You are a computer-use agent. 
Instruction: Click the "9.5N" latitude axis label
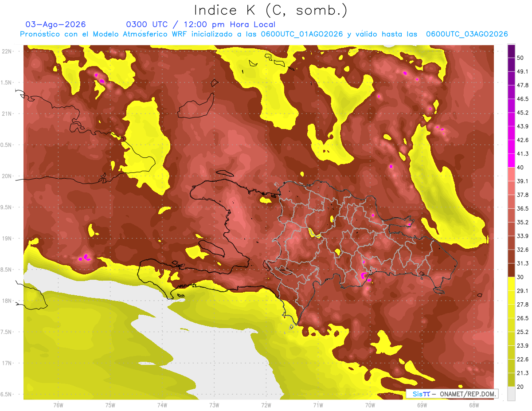[6, 207]
